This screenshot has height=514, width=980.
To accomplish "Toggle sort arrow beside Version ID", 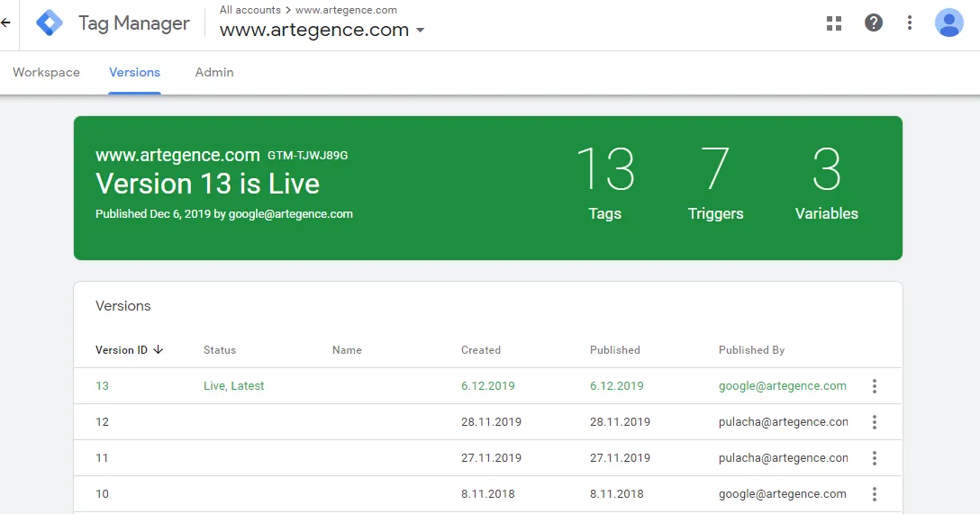I will point(159,350).
